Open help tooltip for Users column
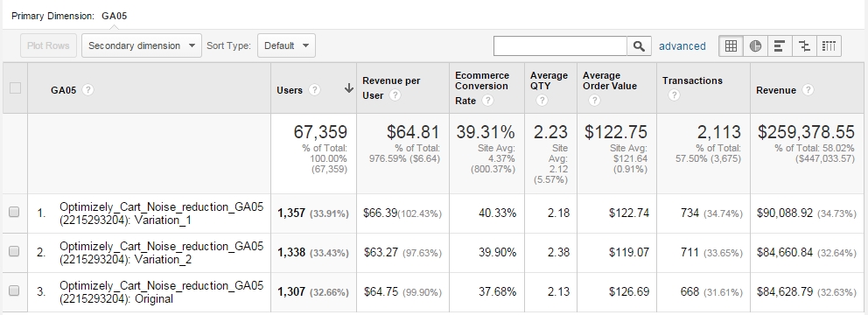The height and width of the screenshot is (315, 868). pyautogui.click(x=314, y=89)
